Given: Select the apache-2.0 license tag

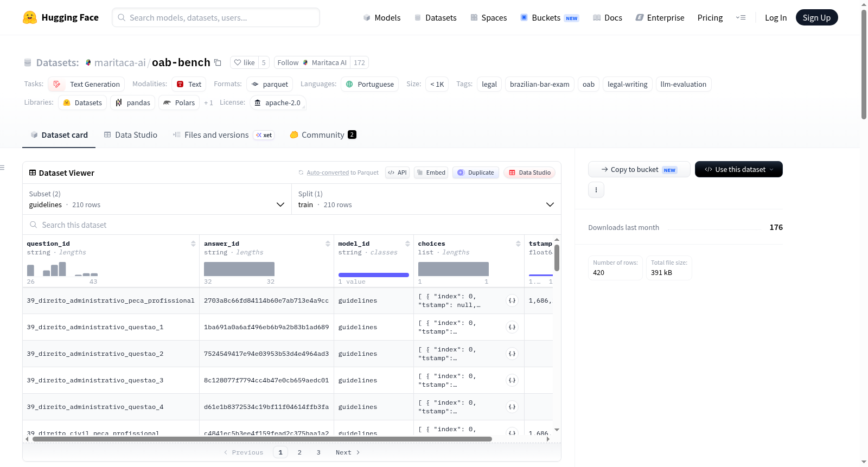Looking at the screenshot, I should pyautogui.click(x=278, y=103).
